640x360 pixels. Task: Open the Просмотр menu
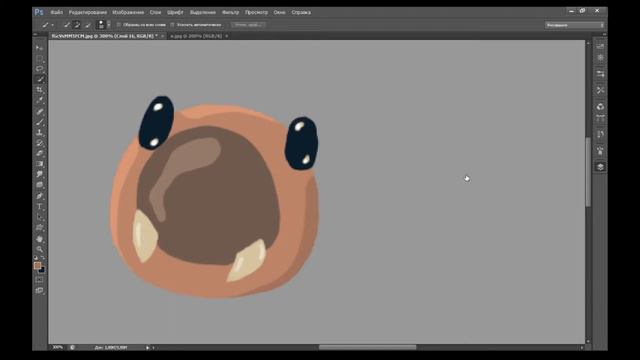[256, 12]
